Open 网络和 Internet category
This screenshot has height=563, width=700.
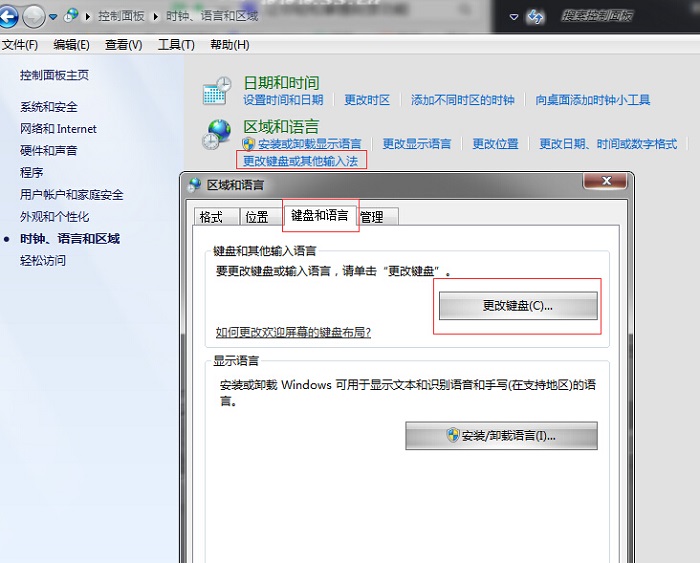pos(58,129)
